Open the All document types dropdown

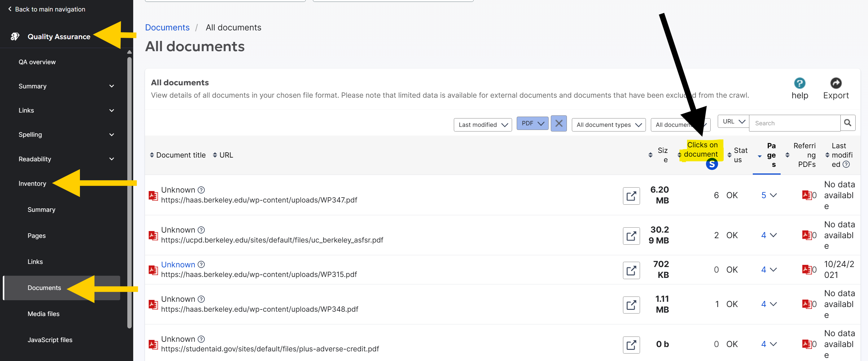click(608, 124)
